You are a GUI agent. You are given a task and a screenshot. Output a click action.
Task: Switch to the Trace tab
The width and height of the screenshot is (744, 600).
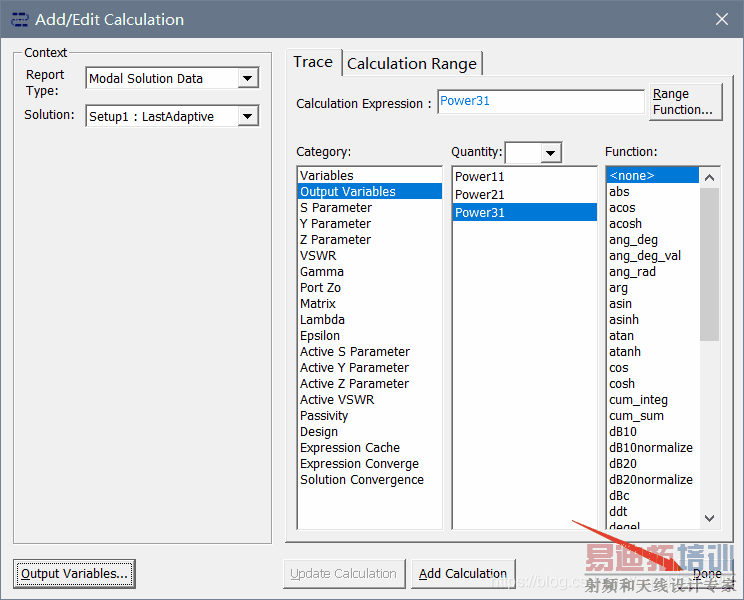pos(313,62)
